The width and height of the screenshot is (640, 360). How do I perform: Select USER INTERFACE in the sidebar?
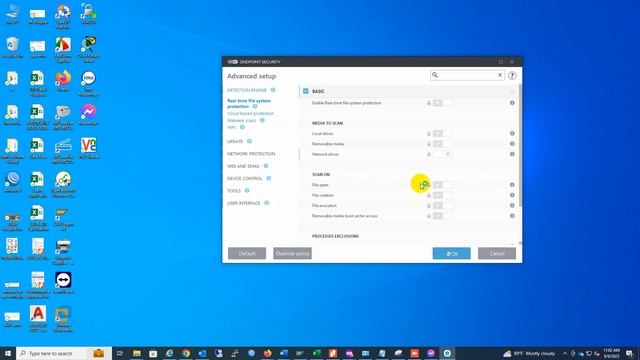243,203
